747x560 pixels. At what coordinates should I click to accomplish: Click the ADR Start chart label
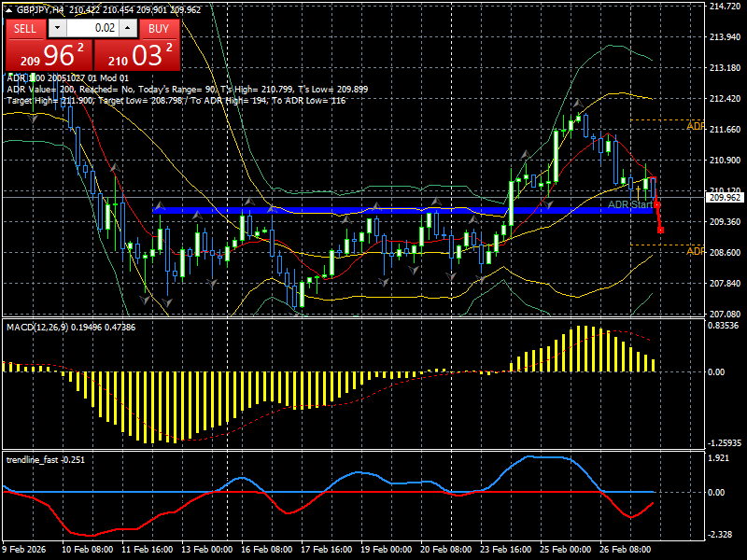tap(629, 204)
